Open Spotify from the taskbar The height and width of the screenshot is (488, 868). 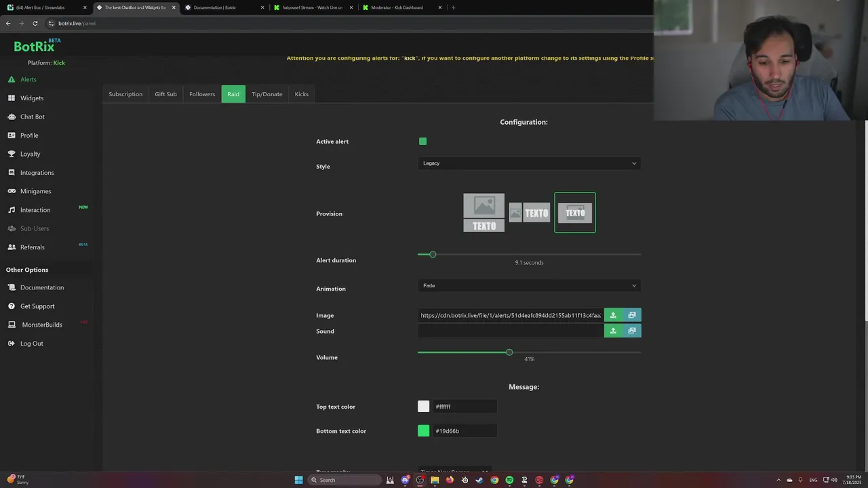509,480
